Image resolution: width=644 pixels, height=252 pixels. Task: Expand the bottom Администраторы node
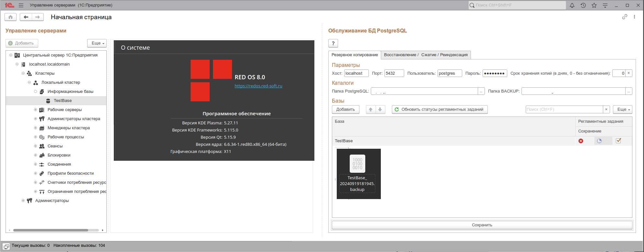23,201
